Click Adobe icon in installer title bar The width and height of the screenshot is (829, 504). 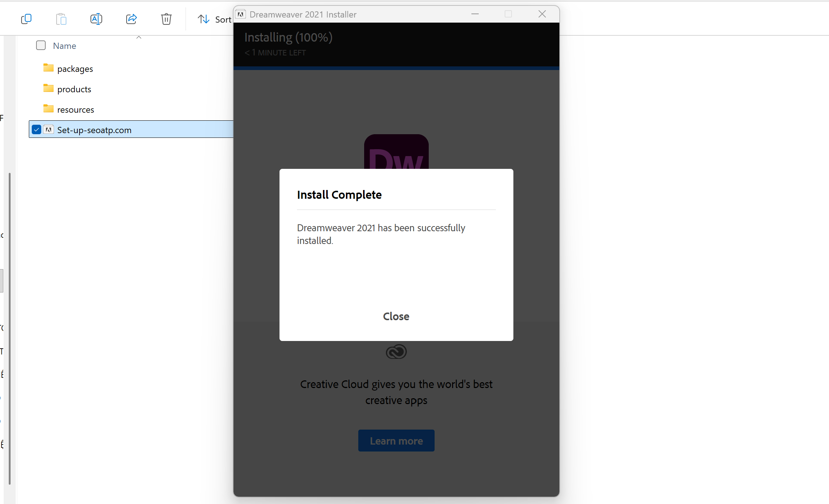pos(240,14)
